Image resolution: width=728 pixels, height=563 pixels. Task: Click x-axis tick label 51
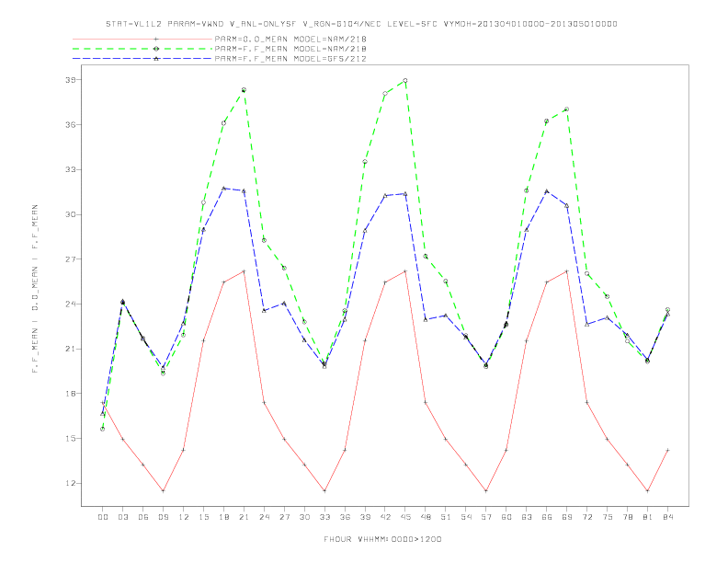pyautogui.click(x=446, y=517)
